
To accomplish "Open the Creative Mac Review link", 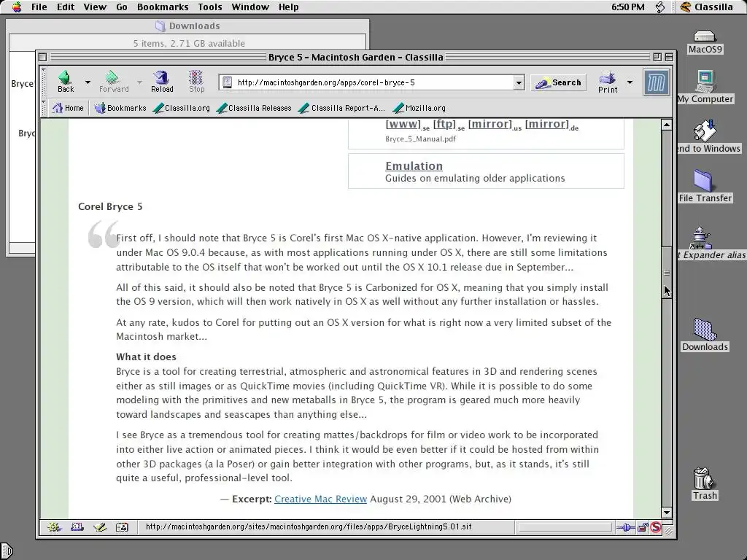I will pyautogui.click(x=321, y=499).
